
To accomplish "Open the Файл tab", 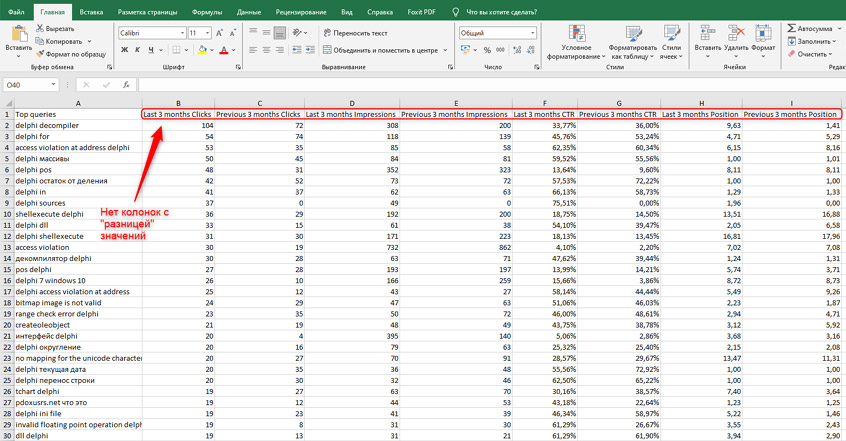I will click(16, 11).
